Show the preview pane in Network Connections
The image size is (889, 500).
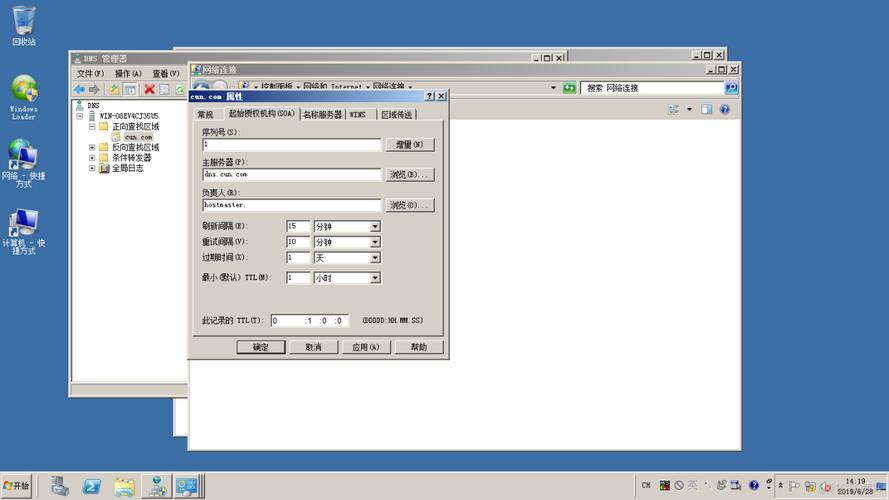[x=706, y=109]
